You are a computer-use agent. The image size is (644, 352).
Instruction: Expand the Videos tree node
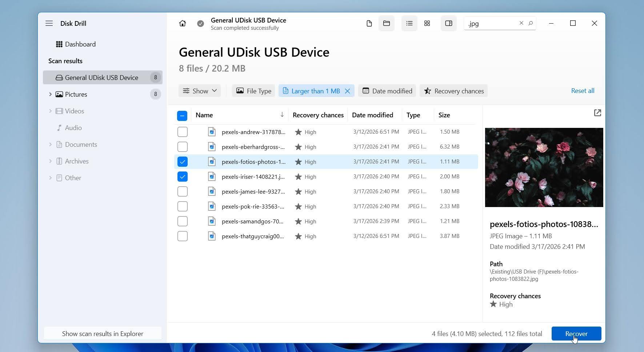click(50, 111)
